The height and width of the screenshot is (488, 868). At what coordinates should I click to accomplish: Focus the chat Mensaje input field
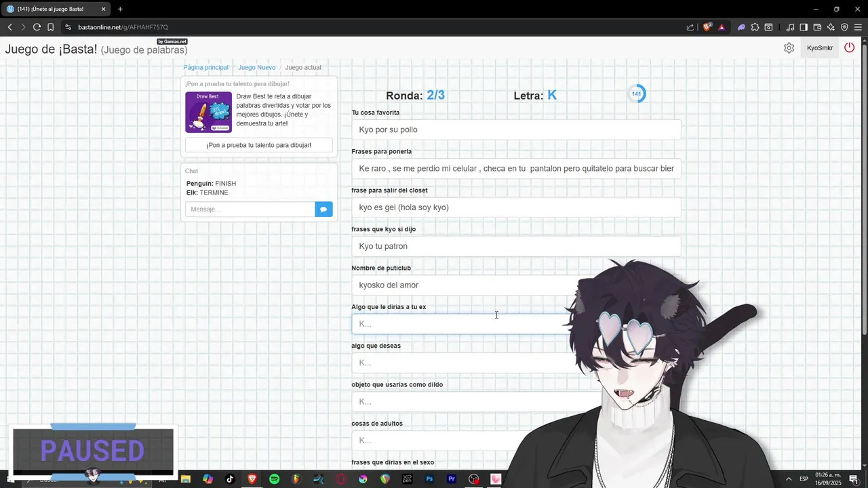coord(250,209)
